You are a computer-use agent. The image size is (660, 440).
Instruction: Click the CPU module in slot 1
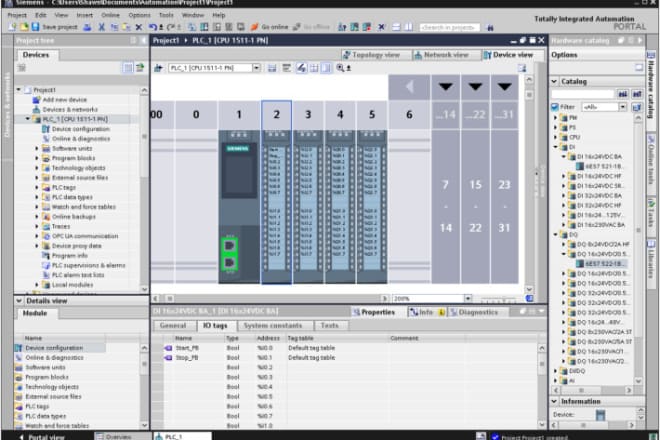click(239, 206)
